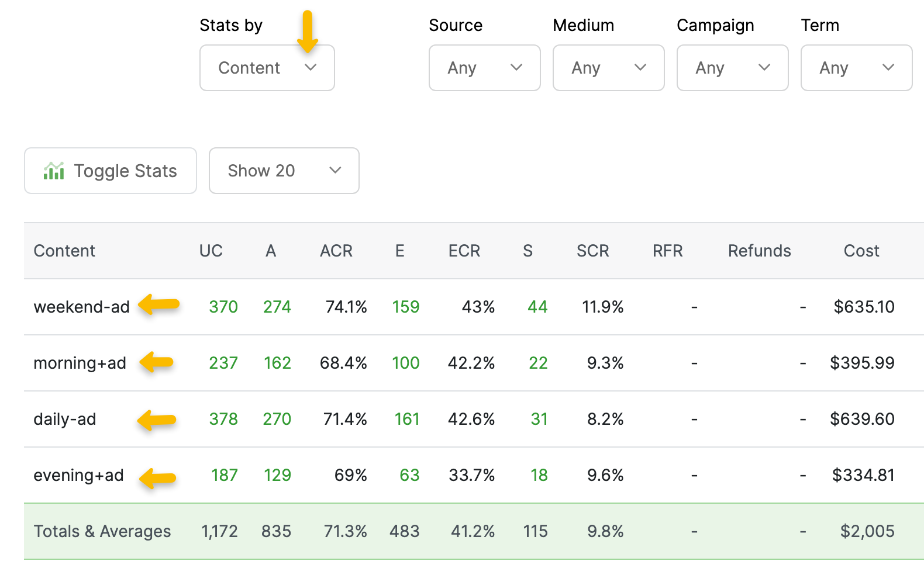924x575 pixels.
Task: Click the bar chart icon in Toggle Stats
Action: click(x=54, y=171)
